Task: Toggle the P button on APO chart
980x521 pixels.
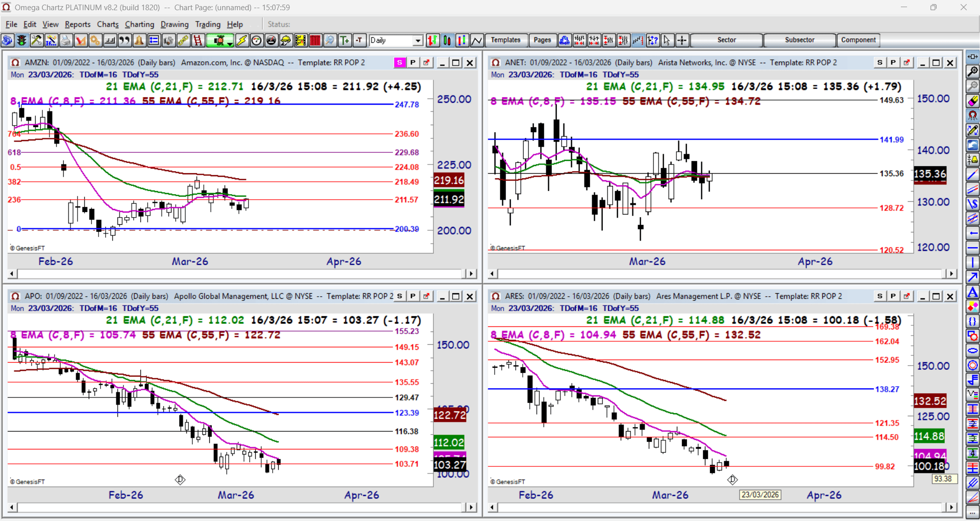Action: [x=413, y=296]
